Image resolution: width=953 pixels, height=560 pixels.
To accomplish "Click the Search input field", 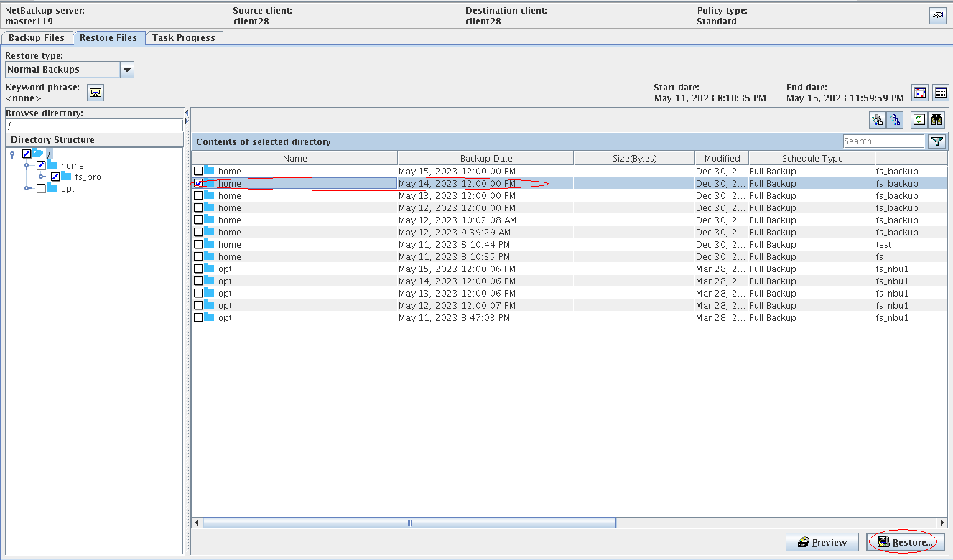I will [x=883, y=141].
